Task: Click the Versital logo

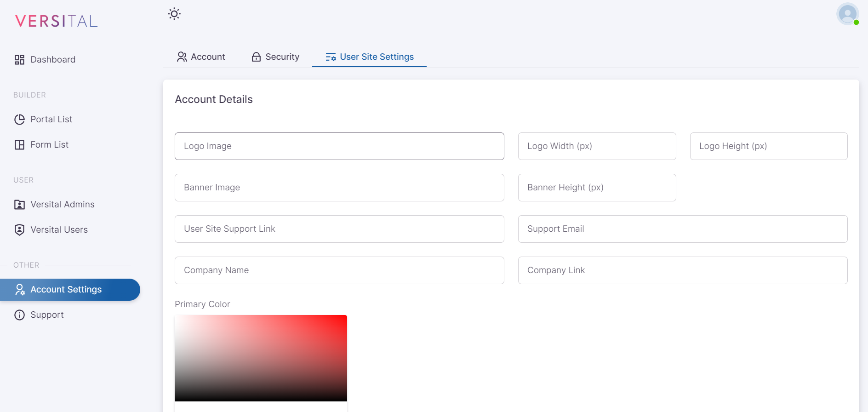Action: point(57,21)
